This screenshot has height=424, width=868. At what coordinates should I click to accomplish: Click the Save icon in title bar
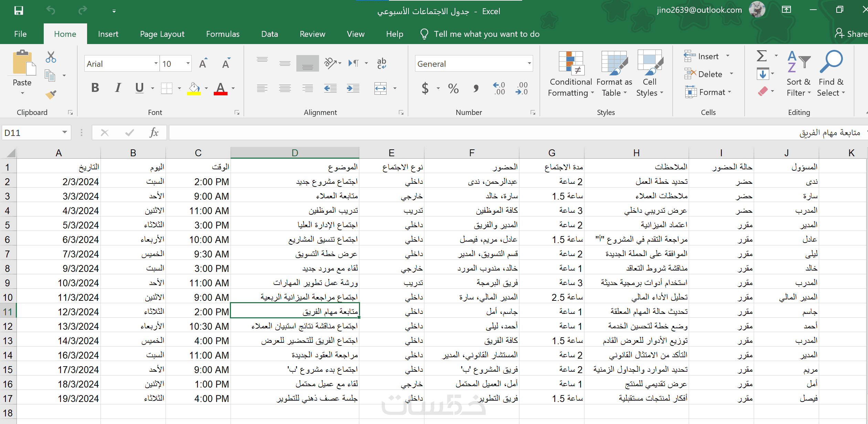(19, 11)
